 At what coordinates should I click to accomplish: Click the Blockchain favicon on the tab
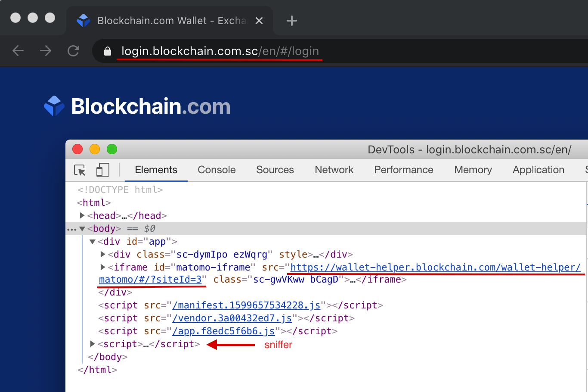[83, 20]
